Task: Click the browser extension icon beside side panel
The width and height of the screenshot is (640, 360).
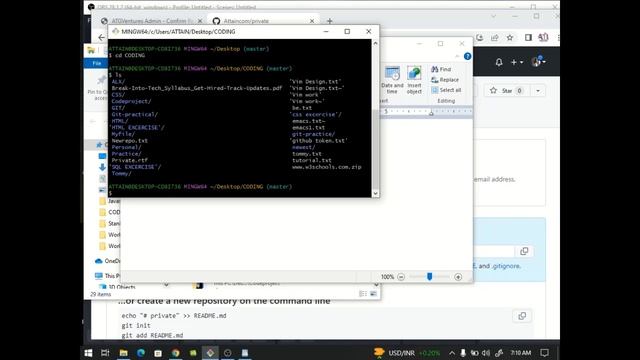Action: pos(543,38)
